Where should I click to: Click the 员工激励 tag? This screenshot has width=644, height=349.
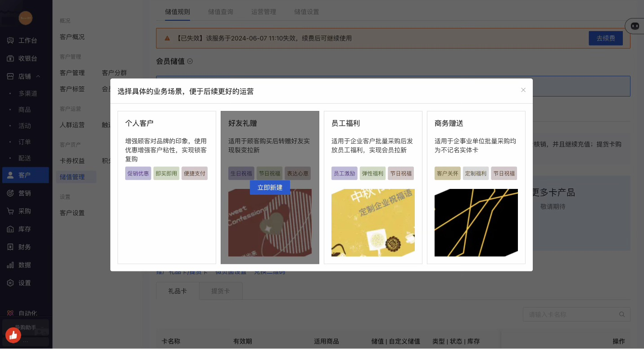[x=345, y=173]
